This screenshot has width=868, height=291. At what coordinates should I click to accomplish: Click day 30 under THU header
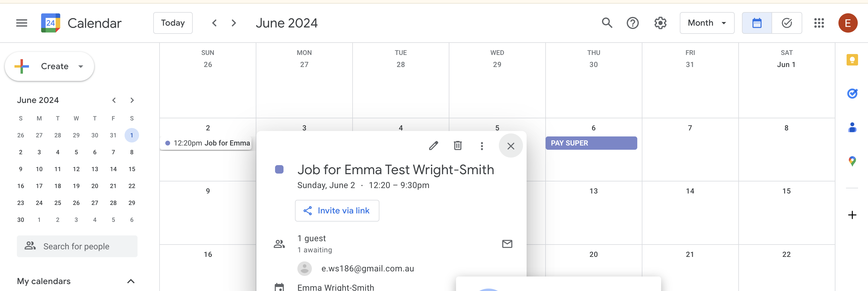pyautogui.click(x=593, y=64)
